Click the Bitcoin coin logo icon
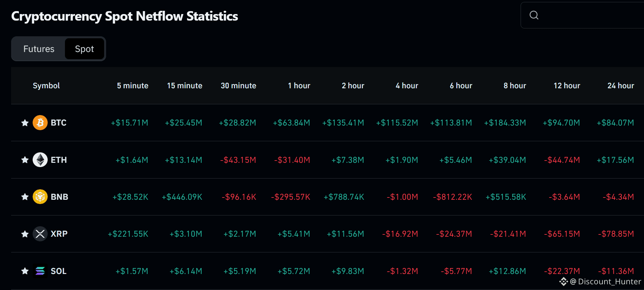644x290 pixels. [40, 123]
